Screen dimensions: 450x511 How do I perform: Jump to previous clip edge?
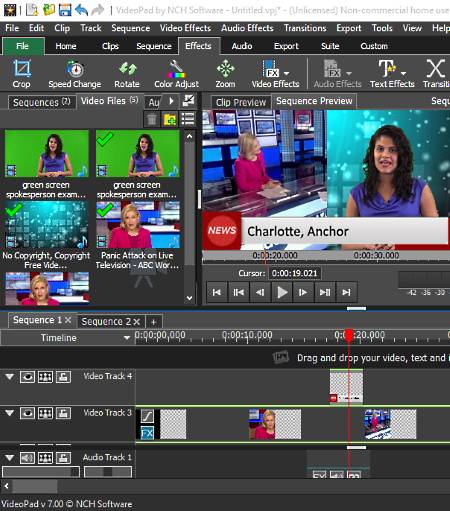[238, 292]
